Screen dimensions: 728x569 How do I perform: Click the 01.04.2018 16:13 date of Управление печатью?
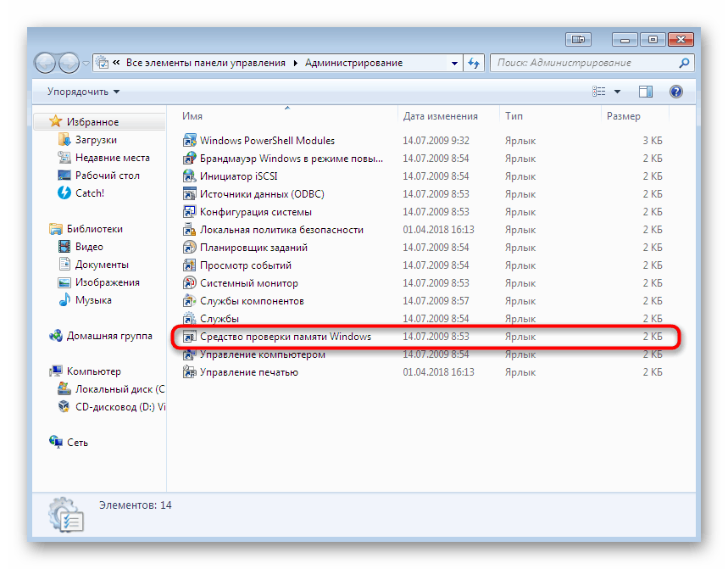pyautogui.click(x=438, y=372)
